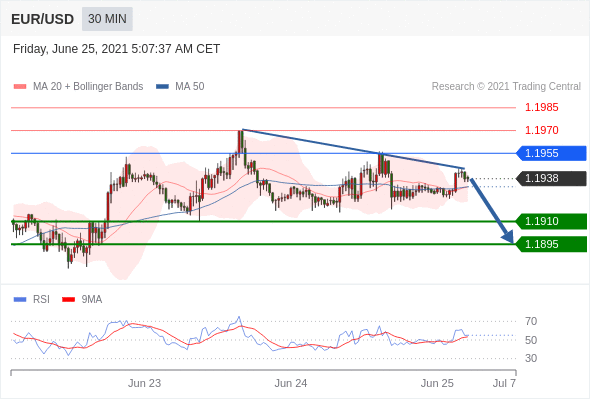Click the Jun 25 date axis label
The width and height of the screenshot is (590, 400).
point(437,383)
